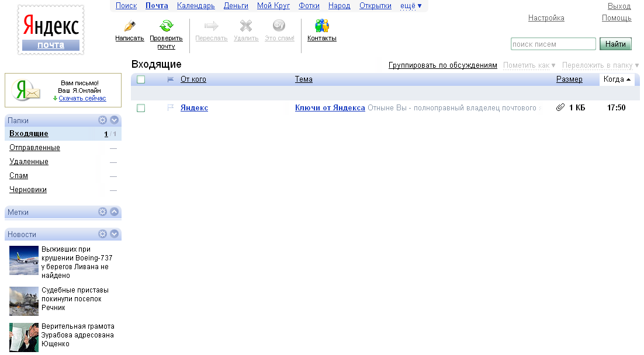Open the Мой Круг tab
This screenshot has width=644, height=355.
[x=273, y=6]
